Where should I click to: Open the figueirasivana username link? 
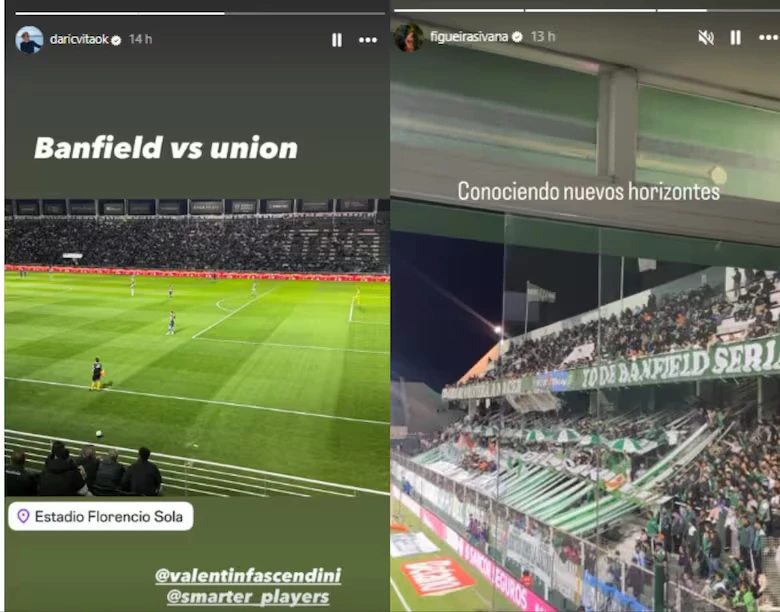click(469, 37)
